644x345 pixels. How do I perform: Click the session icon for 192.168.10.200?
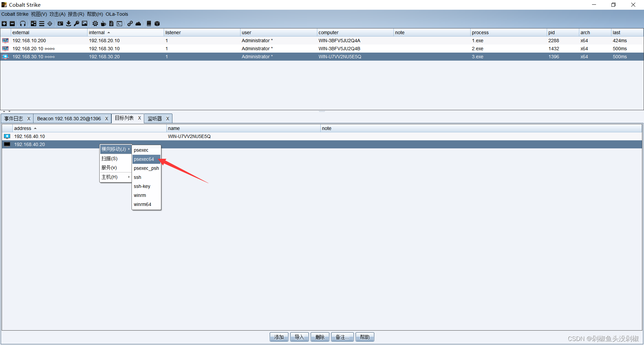click(x=5, y=41)
